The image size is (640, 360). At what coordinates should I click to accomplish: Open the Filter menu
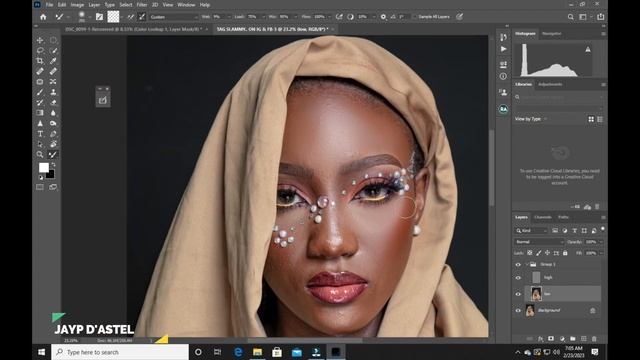point(142,5)
